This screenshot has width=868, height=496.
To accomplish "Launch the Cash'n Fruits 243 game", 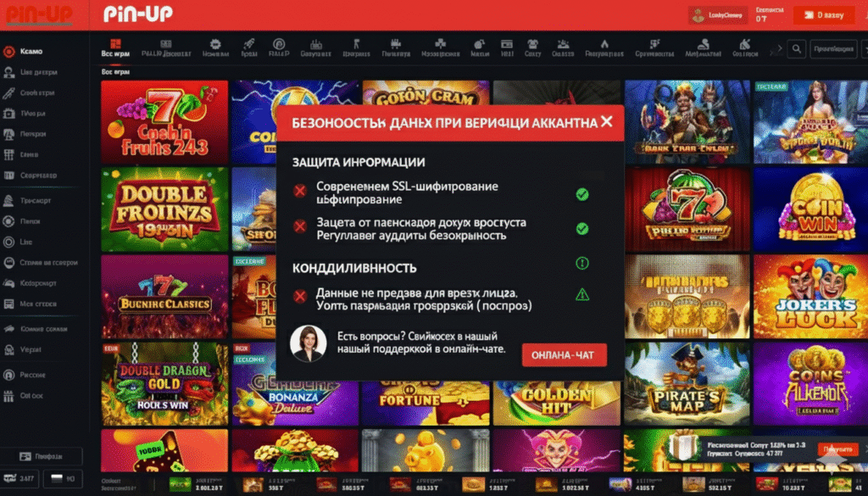I will pyautogui.click(x=164, y=122).
